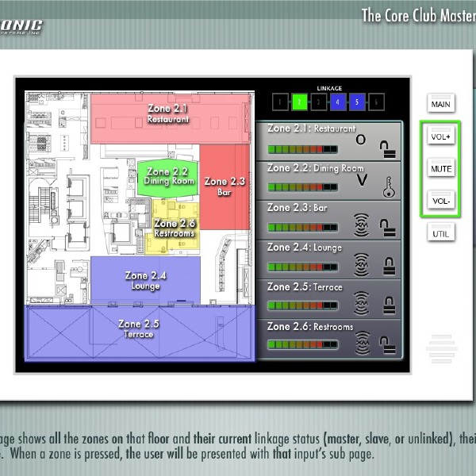Screen dimensions: 476x476
Task: Open the MAIN page
Action: pyautogui.click(x=441, y=105)
